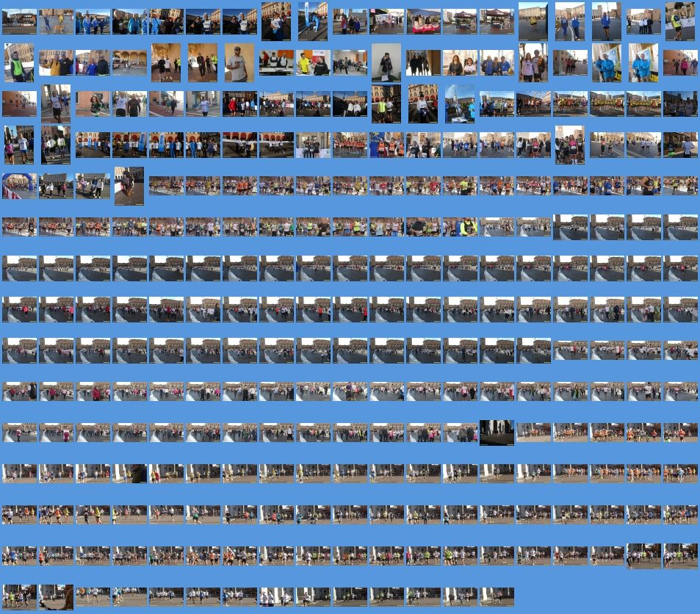This screenshot has width=700, height=614.
Task: Select the nearly black thumbnail in eleventh row
Action: tap(497, 433)
